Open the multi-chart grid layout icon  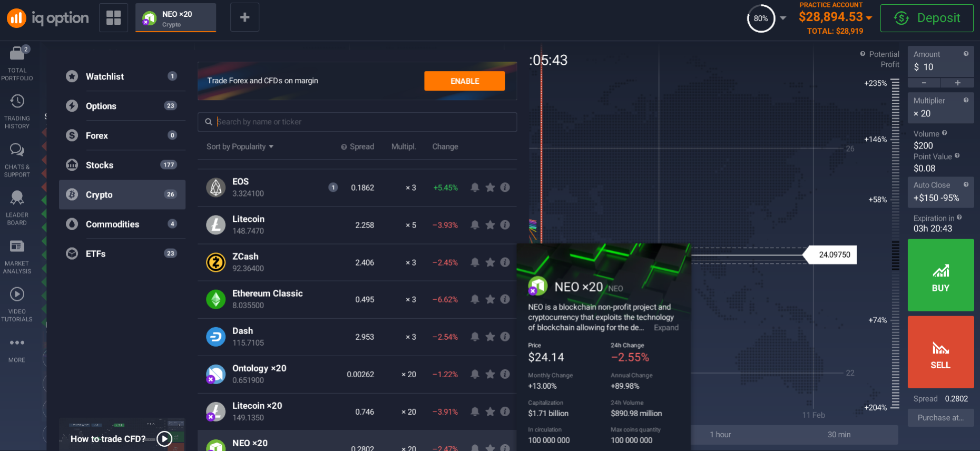click(113, 17)
